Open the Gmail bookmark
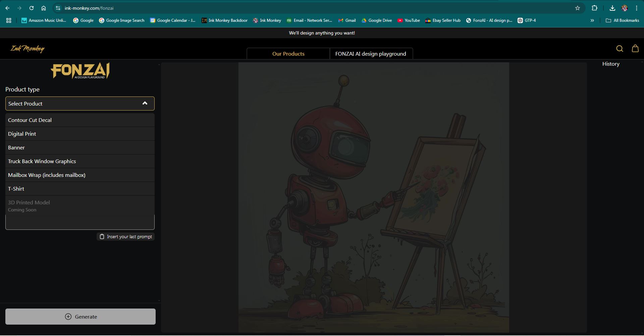Screen dimensions: 644x336 [347, 20]
